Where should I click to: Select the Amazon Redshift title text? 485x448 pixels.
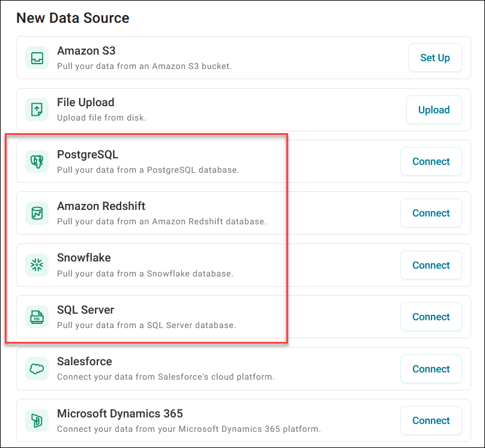101,206
